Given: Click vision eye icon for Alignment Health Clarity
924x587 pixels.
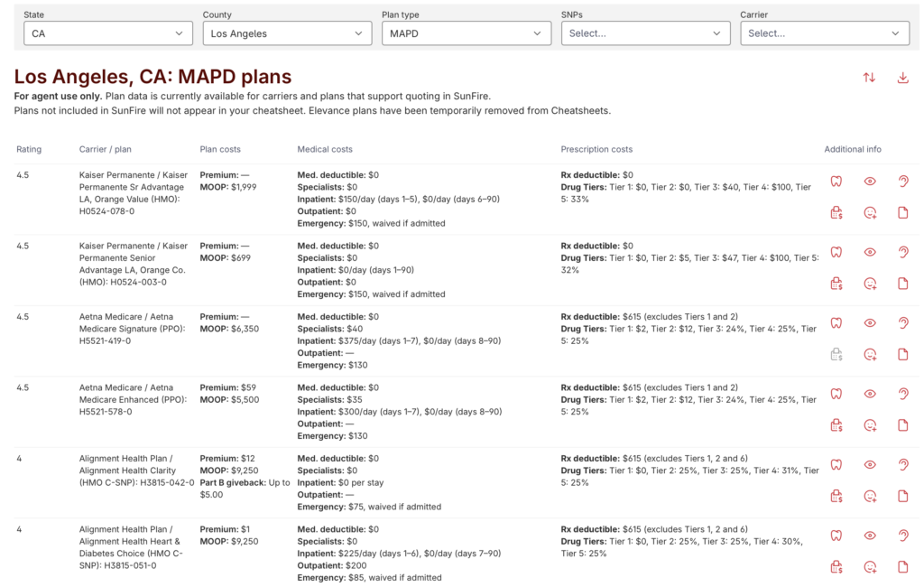Looking at the screenshot, I should point(870,464).
